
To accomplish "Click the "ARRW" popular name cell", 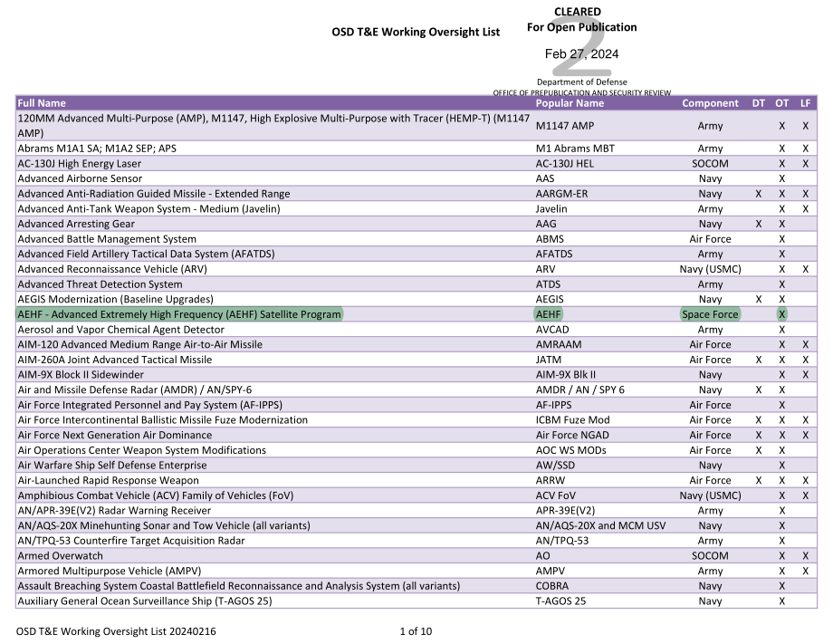I will (551, 480).
